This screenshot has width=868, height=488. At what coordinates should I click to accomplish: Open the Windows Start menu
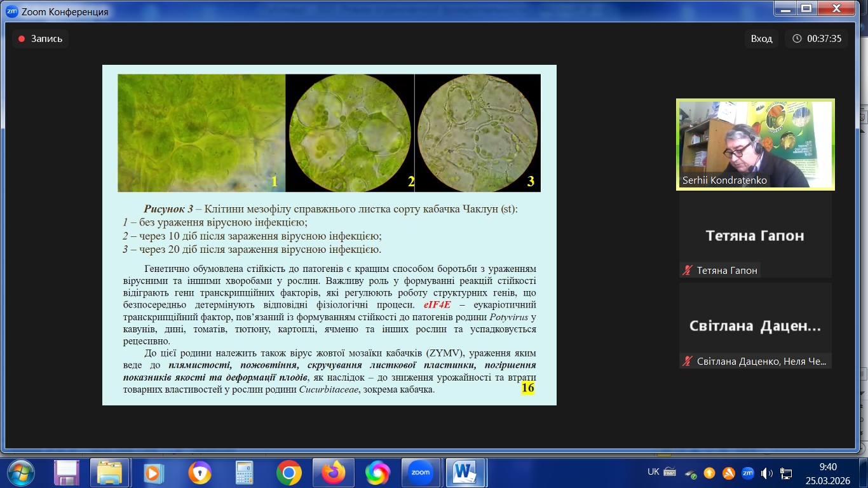pos(21,473)
